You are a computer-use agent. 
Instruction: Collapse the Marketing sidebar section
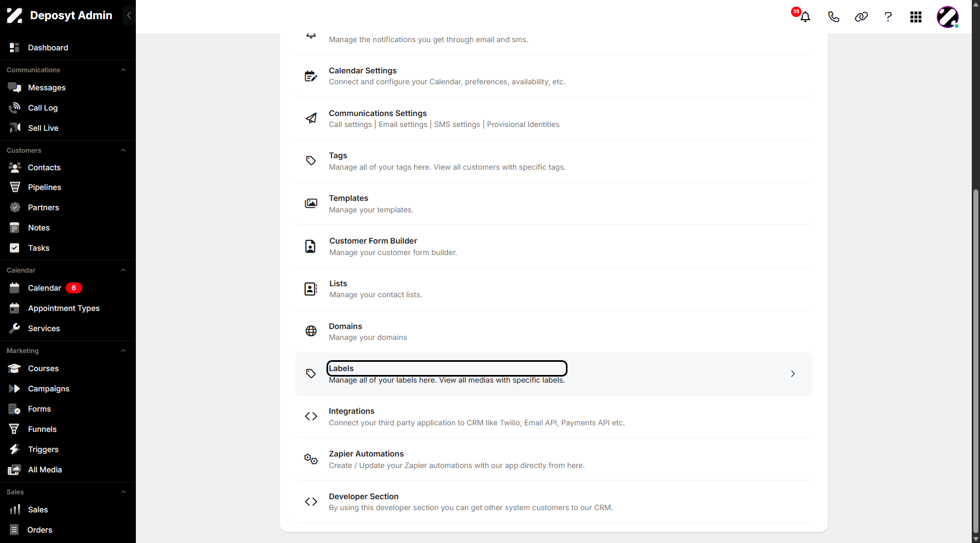[x=123, y=351]
